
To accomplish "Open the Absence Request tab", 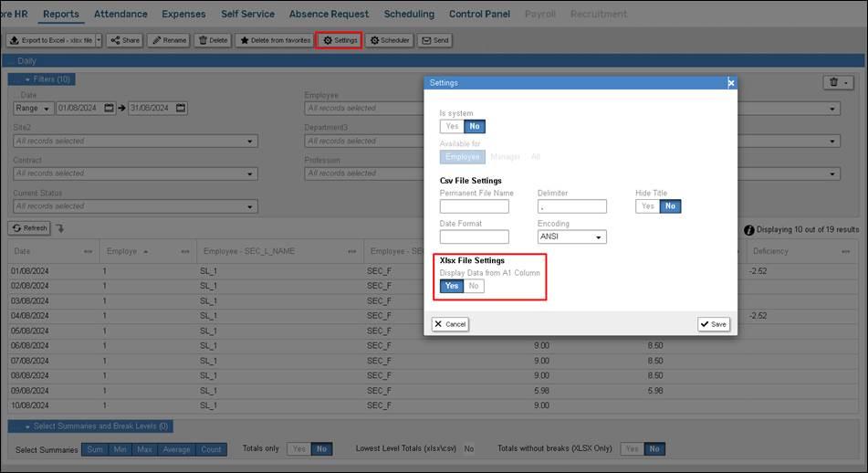I will 329,14.
